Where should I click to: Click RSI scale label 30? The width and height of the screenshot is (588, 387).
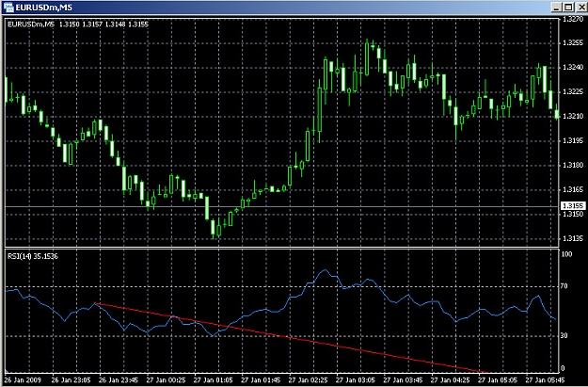click(x=564, y=336)
